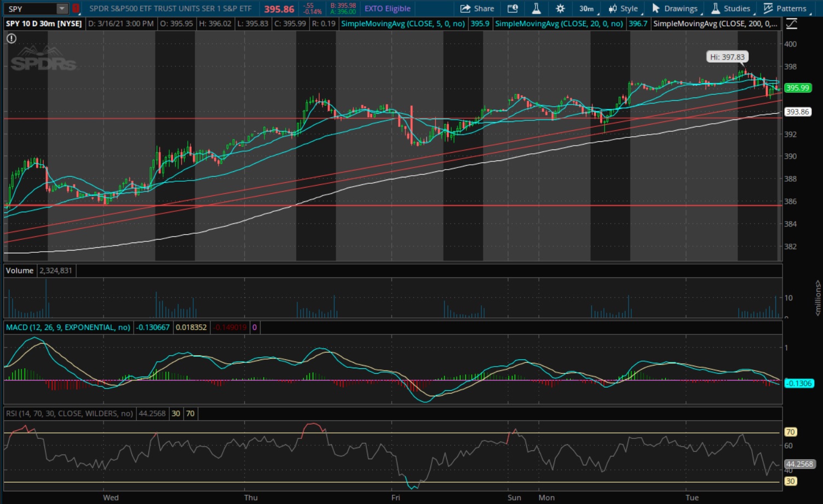Viewport: 823px width, 504px height.
Task: Click the RSI 70 overbought axis tag
Action: 790,432
